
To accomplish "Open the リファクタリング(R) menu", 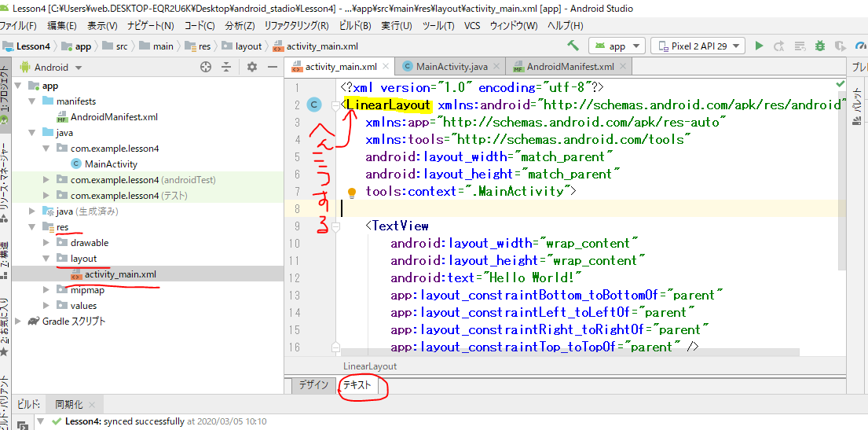I will point(297,25).
